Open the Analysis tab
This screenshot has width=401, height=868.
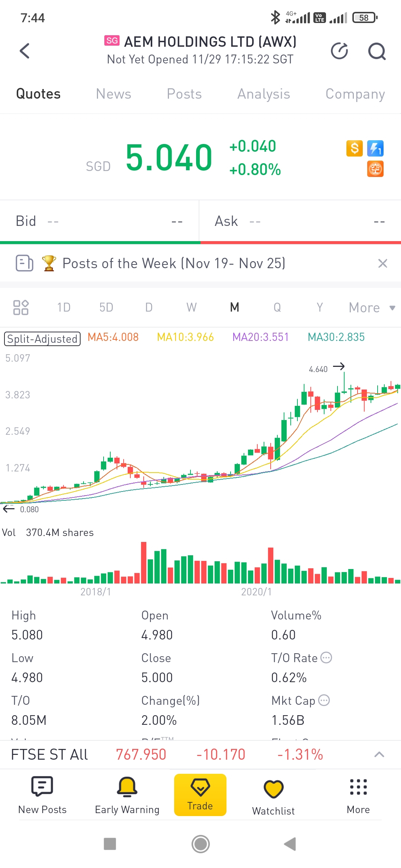264,94
